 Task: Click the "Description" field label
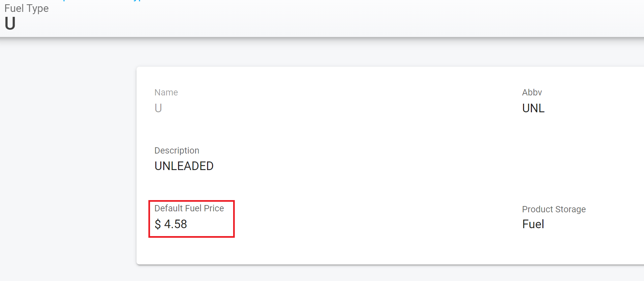click(x=177, y=151)
